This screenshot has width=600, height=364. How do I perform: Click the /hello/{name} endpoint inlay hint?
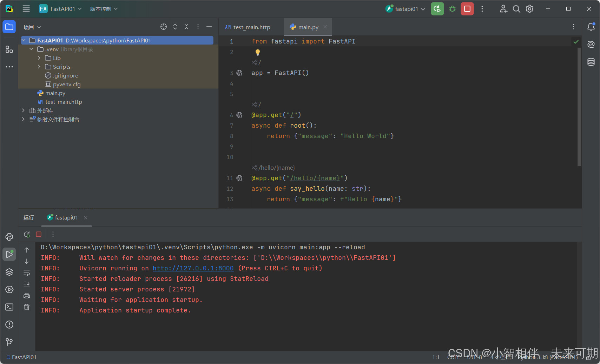[273, 168]
